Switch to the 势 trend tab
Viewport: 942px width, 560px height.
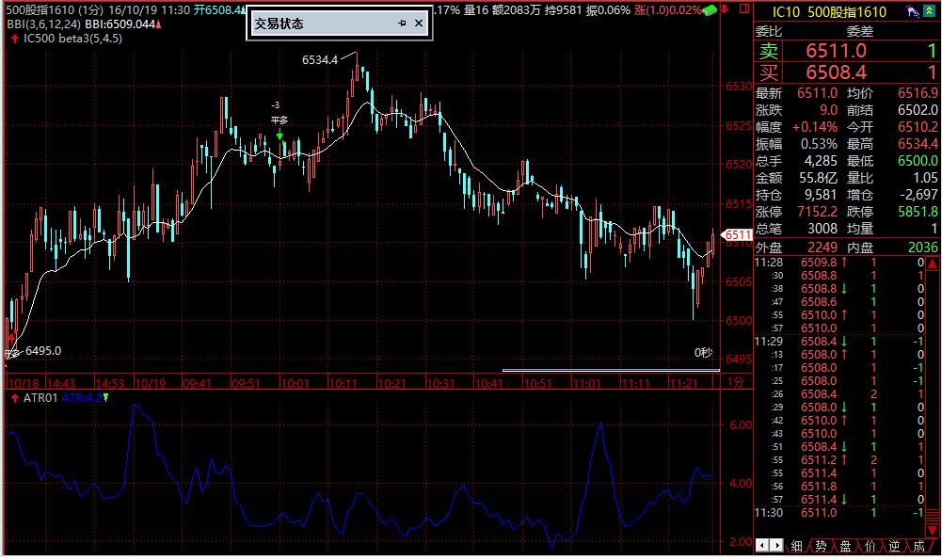click(821, 546)
